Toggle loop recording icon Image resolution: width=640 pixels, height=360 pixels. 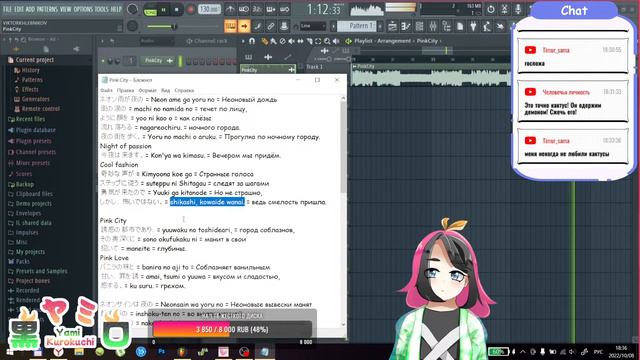click(284, 9)
